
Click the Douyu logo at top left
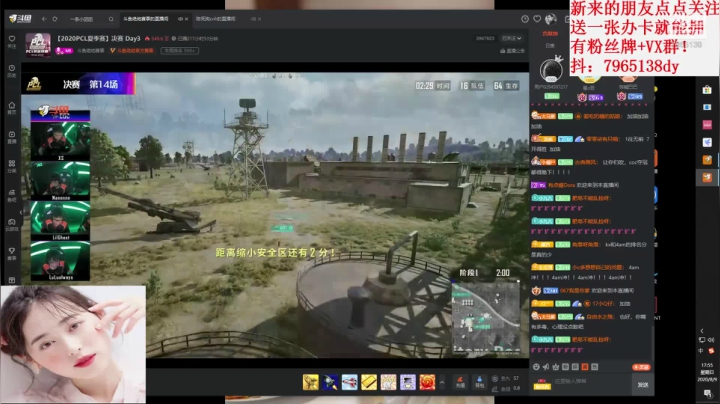pos(20,19)
